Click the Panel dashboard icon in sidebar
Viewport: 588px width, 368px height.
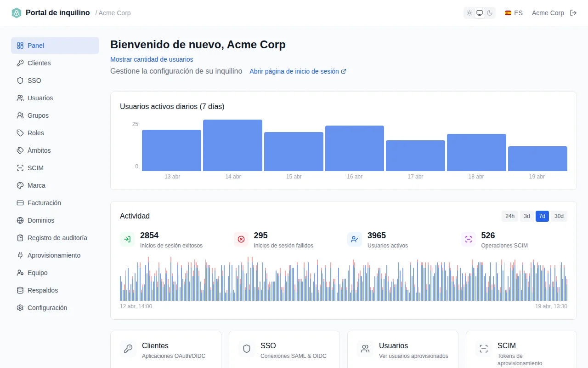click(20, 46)
